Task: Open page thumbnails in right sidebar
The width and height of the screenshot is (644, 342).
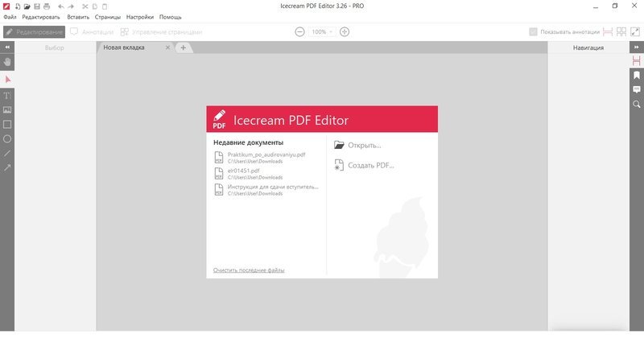Action: tap(637, 61)
